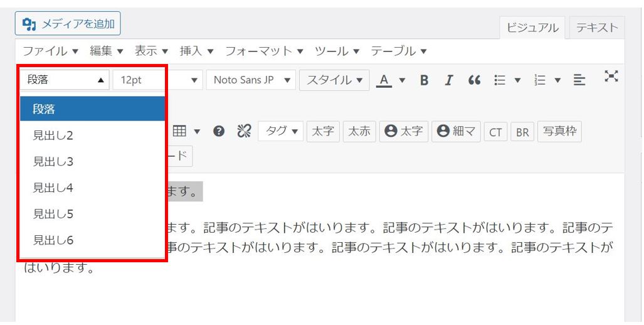Screen dimensions: 644x325
Task: Click the text color A swatch
Action: pyautogui.click(x=384, y=80)
